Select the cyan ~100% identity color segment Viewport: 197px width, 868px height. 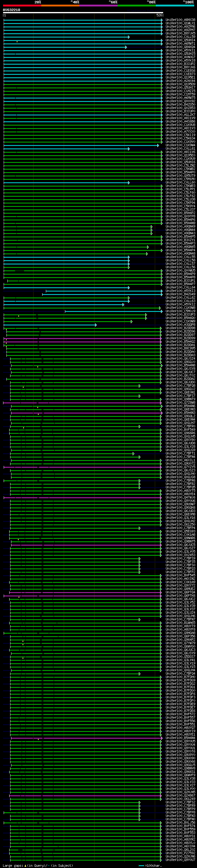click(x=175, y=6)
